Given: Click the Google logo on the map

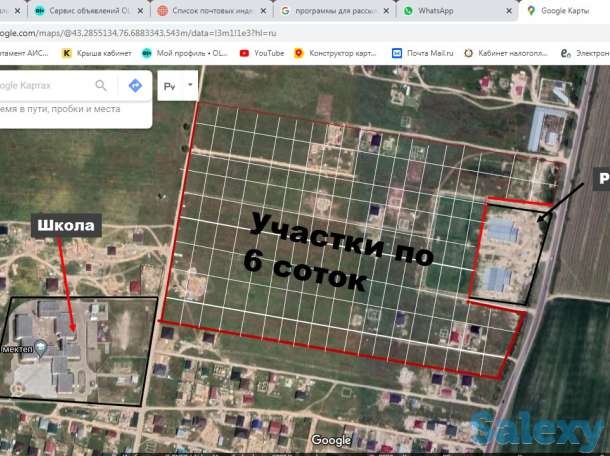Looking at the screenshot, I should click(x=331, y=440).
